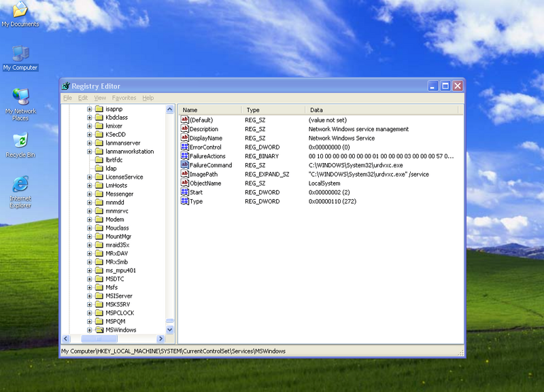The height and width of the screenshot is (392, 544).
Task: Expand the mnmdd tree node
Action: pos(90,202)
